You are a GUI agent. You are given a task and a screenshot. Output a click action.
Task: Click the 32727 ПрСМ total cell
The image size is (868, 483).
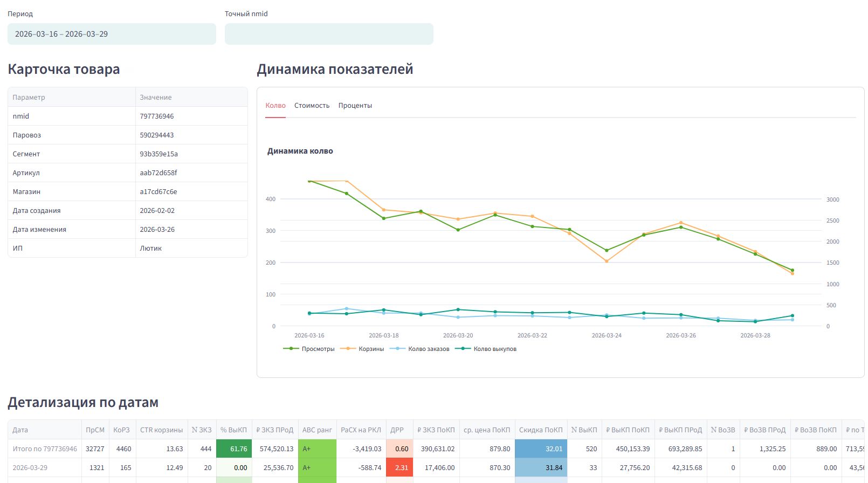coord(95,448)
